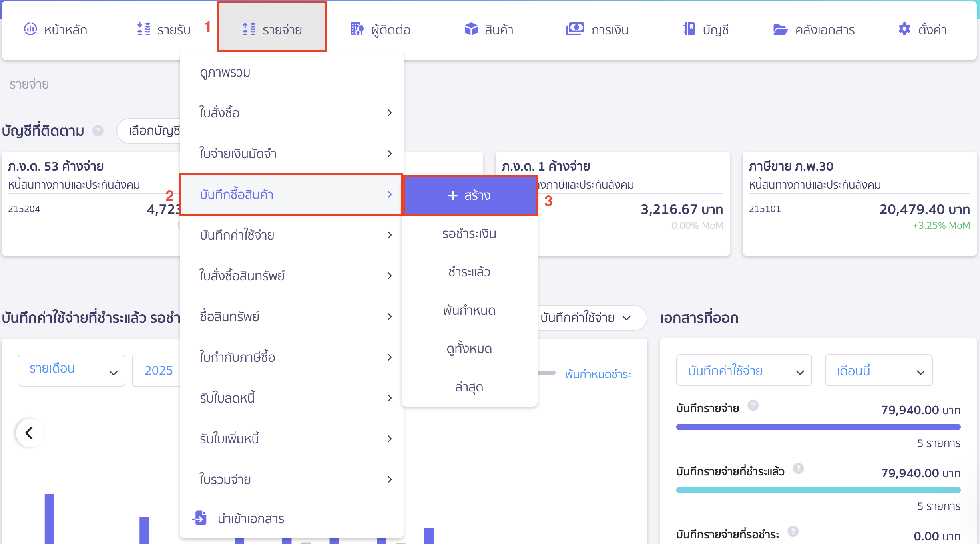Choose ใบรวมจ่าย menu item
The width and height of the screenshot is (980, 544).
click(292, 480)
